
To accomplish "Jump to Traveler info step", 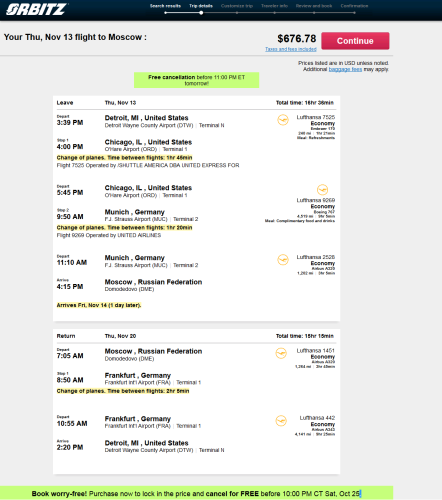I will tap(274, 6).
